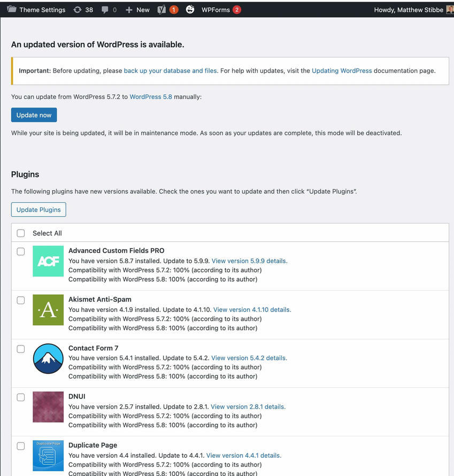Click the Akismet Anti-Spam plugin icon
The width and height of the screenshot is (454, 476).
pos(48,310)
